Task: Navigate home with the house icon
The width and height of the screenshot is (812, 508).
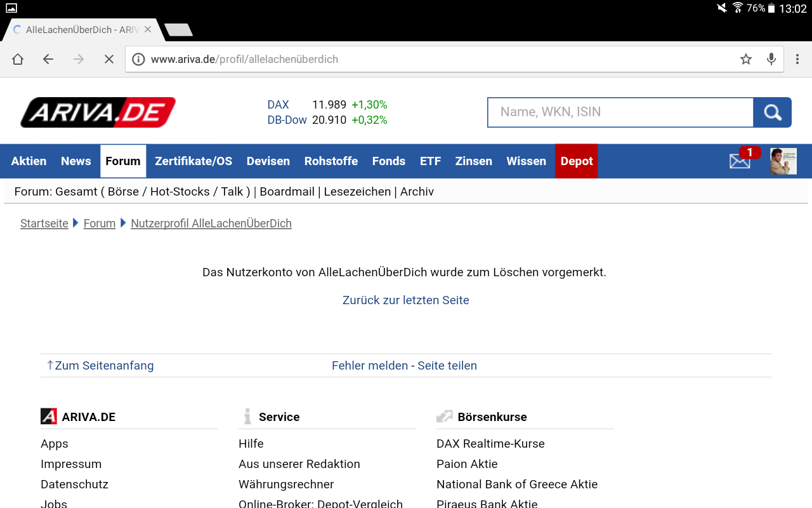Action: [x=17, y=58]
